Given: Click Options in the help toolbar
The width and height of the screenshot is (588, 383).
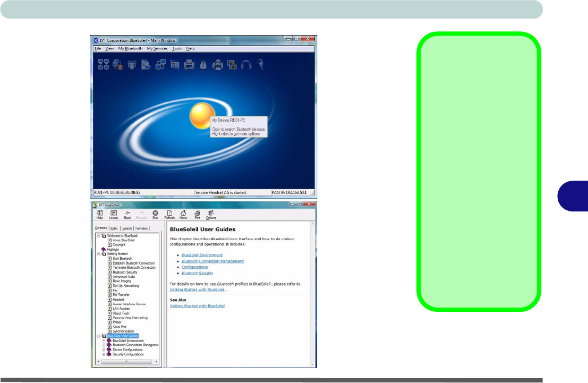Looking at the screenshot, I should click(x=211, y=215).
